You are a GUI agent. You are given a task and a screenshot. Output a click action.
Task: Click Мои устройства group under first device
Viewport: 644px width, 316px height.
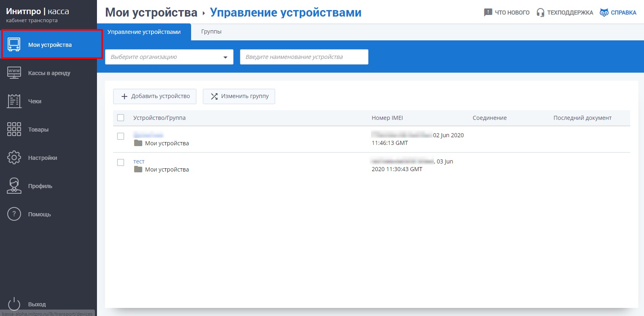[x=167, y=143]
